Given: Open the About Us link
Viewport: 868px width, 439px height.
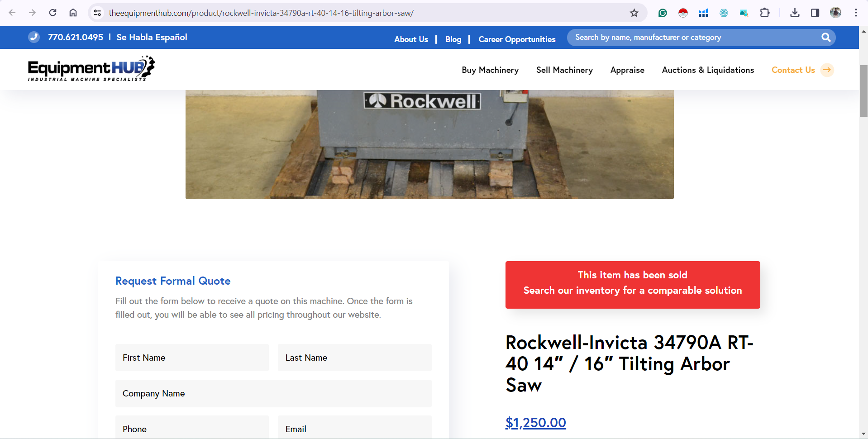Looking at the screenshot, I should point(411,39).
